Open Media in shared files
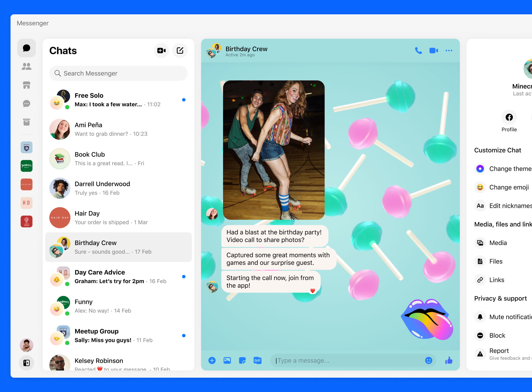532x392 pixels. point(503,243)
